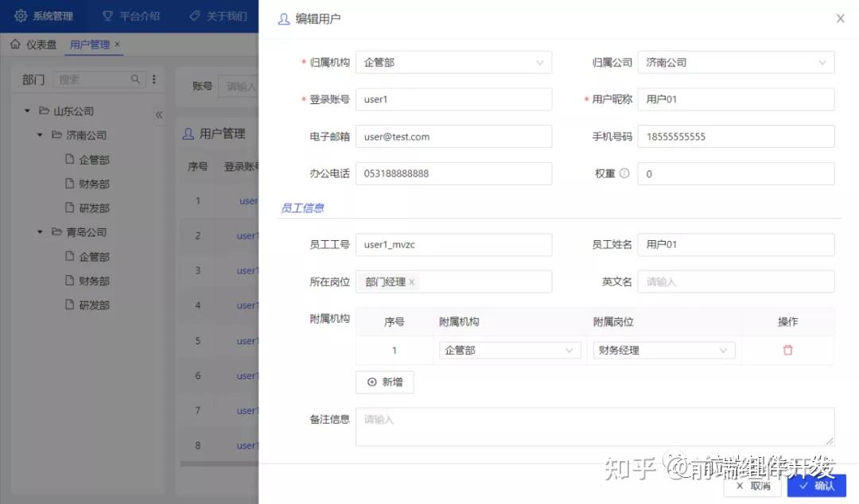Open the vertical ellipsis menu beside department search
Image resolution: width=859 pixels, height=504 pixels.
click(x=152, y=79)
